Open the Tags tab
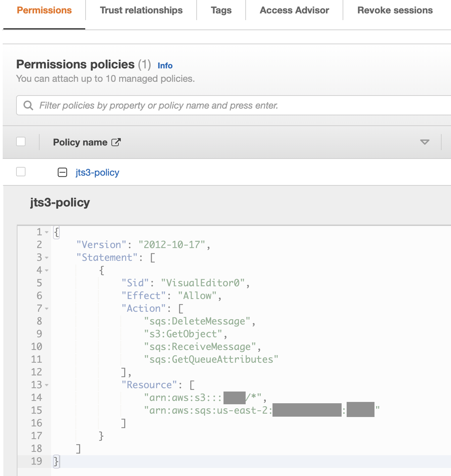 pyautogui.click(x=221, y=10)
